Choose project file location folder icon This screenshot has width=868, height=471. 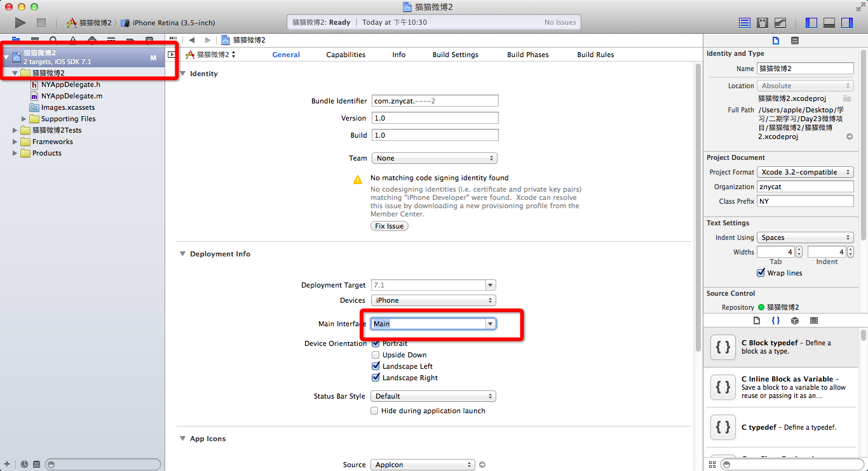click(x=847, y=98)
